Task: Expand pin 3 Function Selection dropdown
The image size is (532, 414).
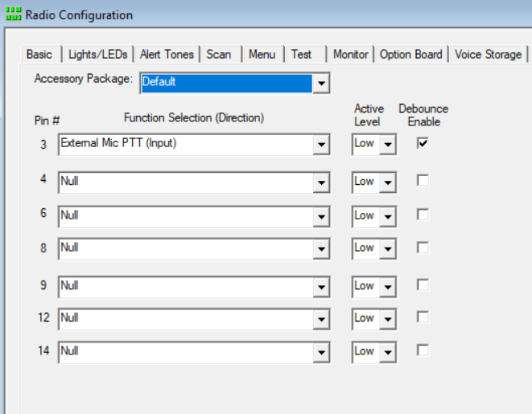Action: coord(321,145)
